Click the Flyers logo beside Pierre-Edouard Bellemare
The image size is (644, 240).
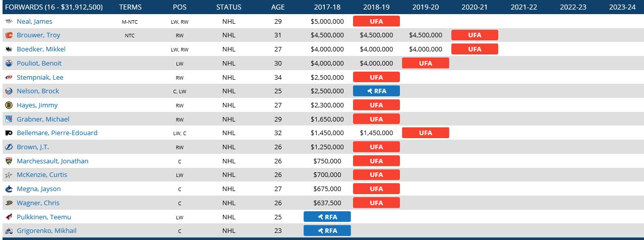pos(9,133)
